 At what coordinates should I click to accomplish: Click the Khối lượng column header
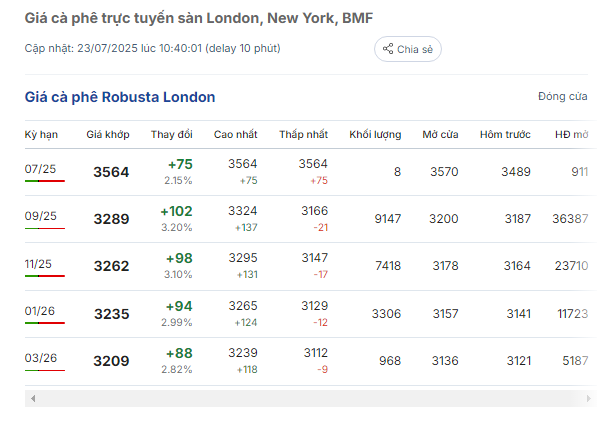[375, 134]
